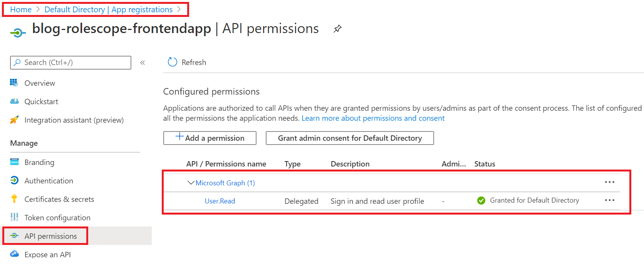Click the Token configuration bars icon
This screenshot has width=644, height=273.
[14, 217]
